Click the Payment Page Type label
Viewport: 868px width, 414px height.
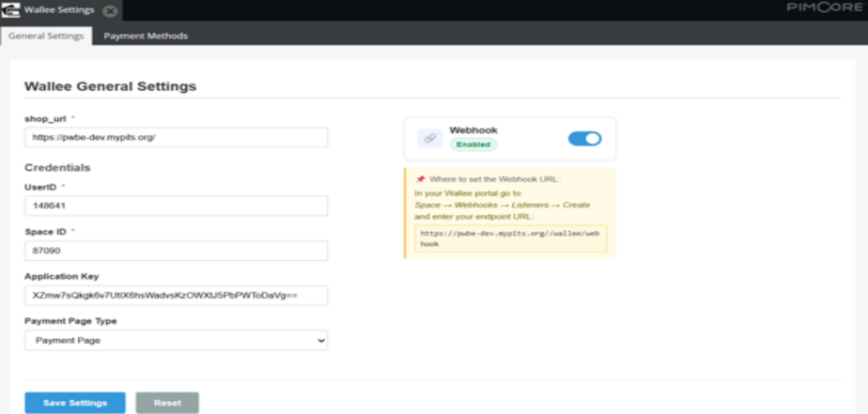point(70,321)
